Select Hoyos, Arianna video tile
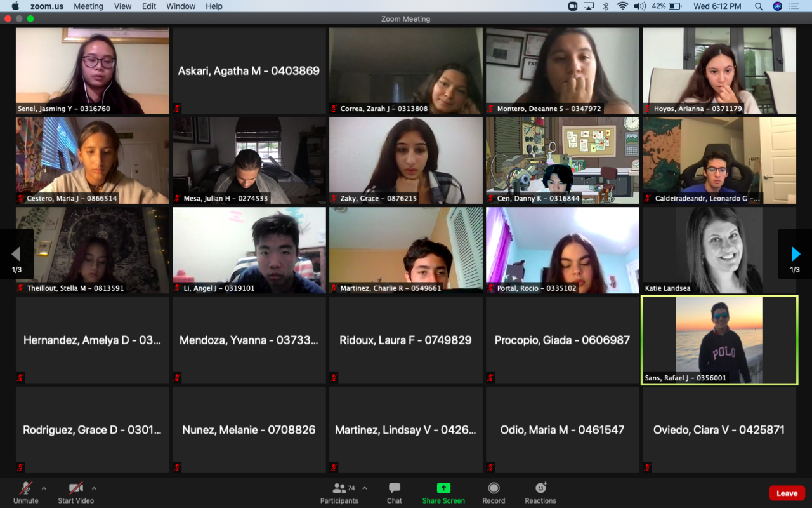The height and width of the screenshot is (508, 812). click(719, 70)
